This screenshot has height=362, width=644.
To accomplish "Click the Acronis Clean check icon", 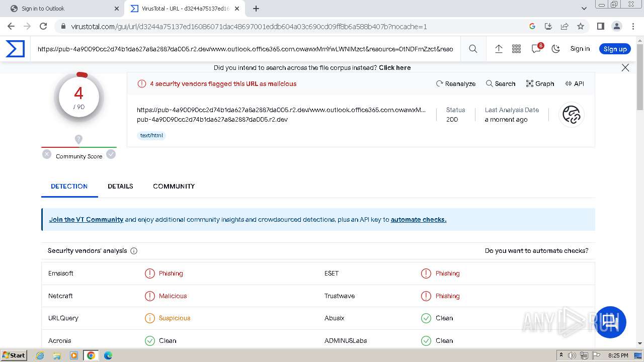I will [x=150, y=341].
